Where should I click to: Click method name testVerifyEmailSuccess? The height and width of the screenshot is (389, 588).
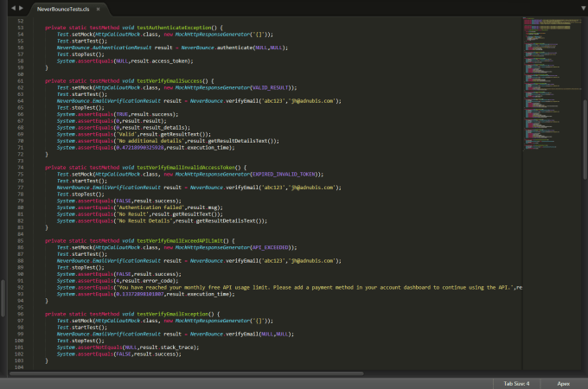pyautogui.click(x=169, y=81)
